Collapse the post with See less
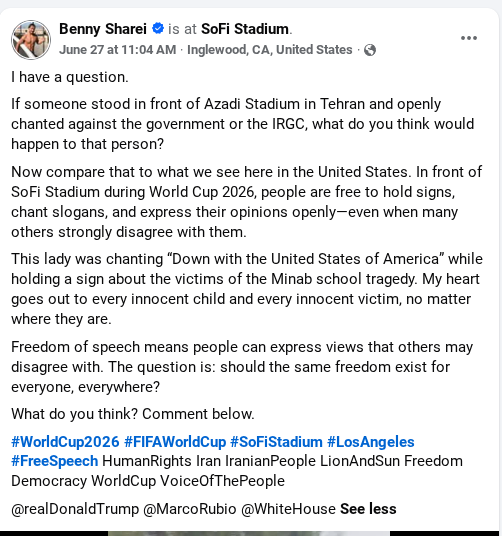This screenshot has width=502, height=536. (x=368, y=509)
